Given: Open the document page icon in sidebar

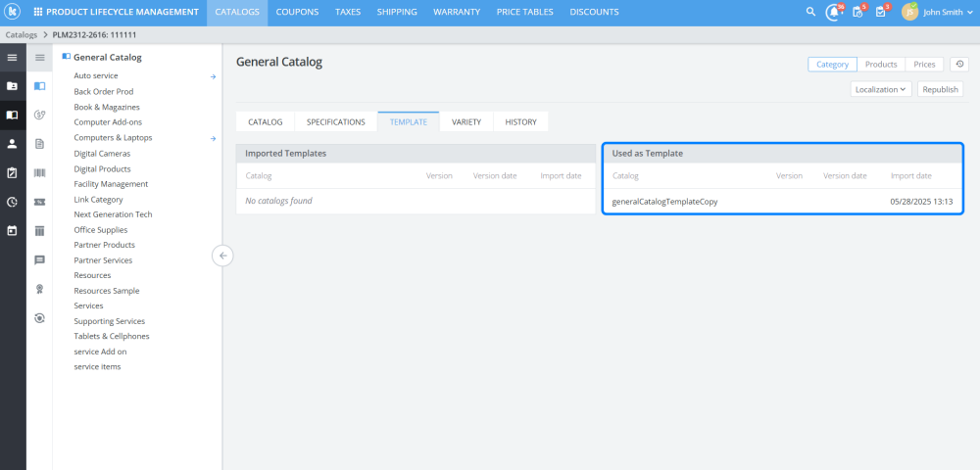Looking at the screenshot, I should (39, 144).
